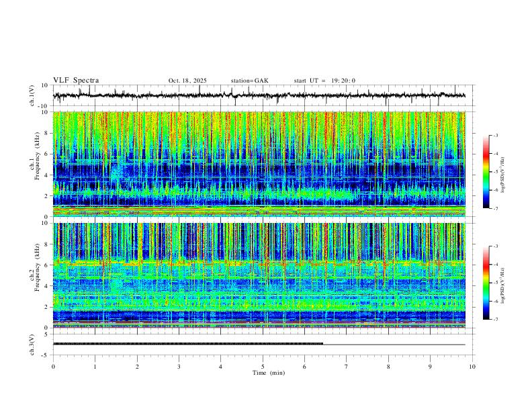Image resolution: width=532 pixels, height=411 pixels.
Task: Click the "-5" tick on ch.3(V) axis
Action: (46, 355)
